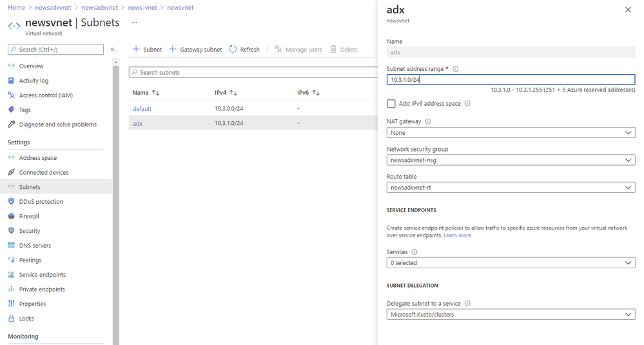This screenshot has width=644, height=345.
Task: Click the Overview icon in sidebar
Action: (x=11, y=66)
